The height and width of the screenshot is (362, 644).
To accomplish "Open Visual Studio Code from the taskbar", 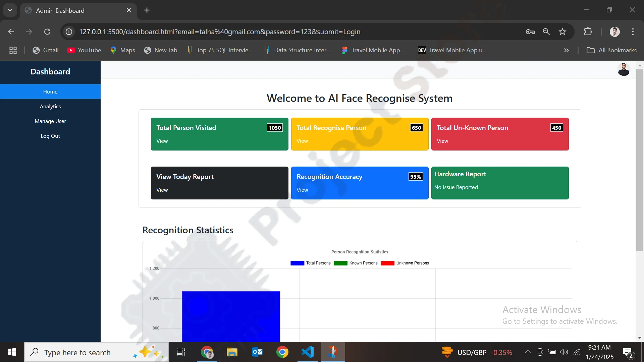I will tap(308, 352).
